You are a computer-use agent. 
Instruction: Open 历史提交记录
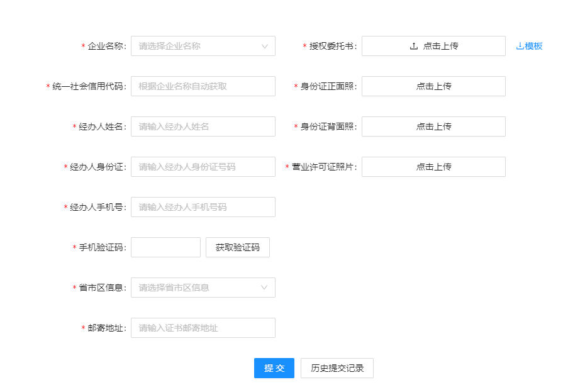coord(337,368)
